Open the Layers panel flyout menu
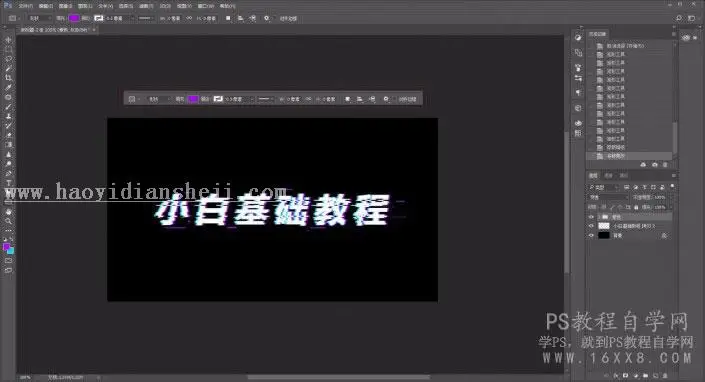705x382 pixels. (674, 175)
